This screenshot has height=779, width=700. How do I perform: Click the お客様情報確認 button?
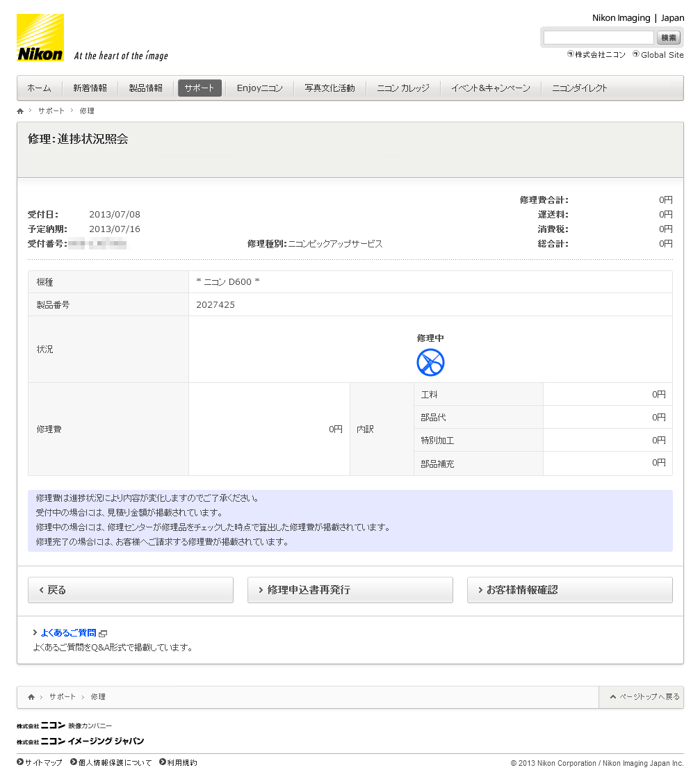(x=569, y=590)
